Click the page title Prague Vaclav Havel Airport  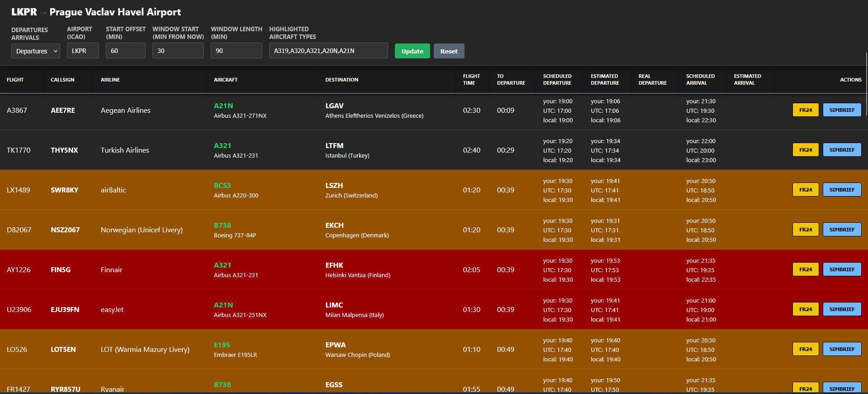pyautogui.click(x=115, y=12)
